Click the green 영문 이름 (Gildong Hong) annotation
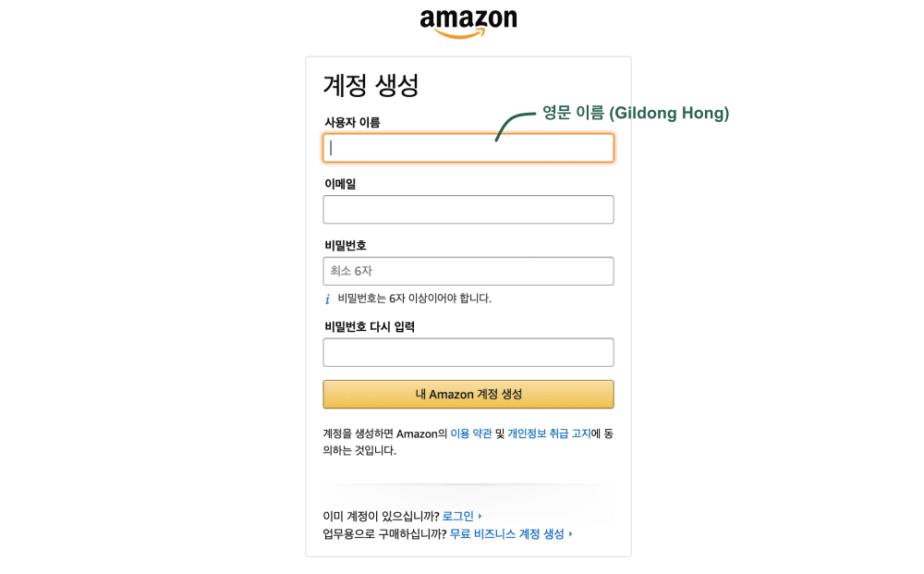 coord(636,113)
